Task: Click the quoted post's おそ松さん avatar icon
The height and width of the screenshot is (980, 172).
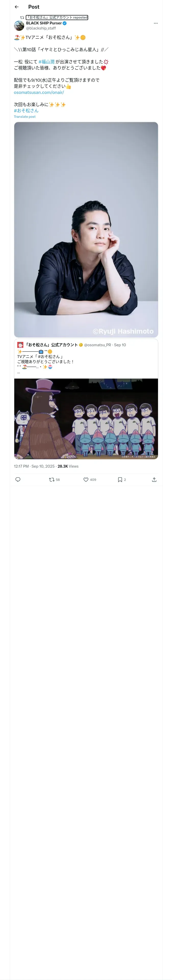Action: click(20, 345)
